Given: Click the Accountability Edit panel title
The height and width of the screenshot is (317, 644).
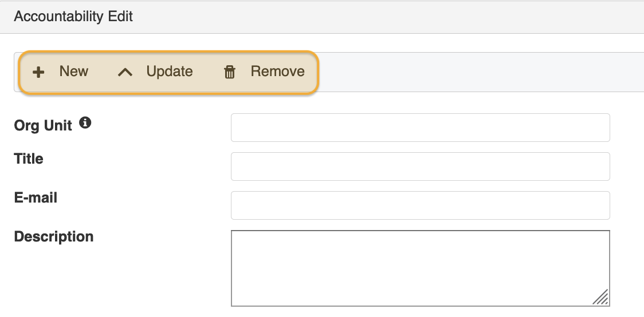Looking at the screenshot, I should click(73, 17).
